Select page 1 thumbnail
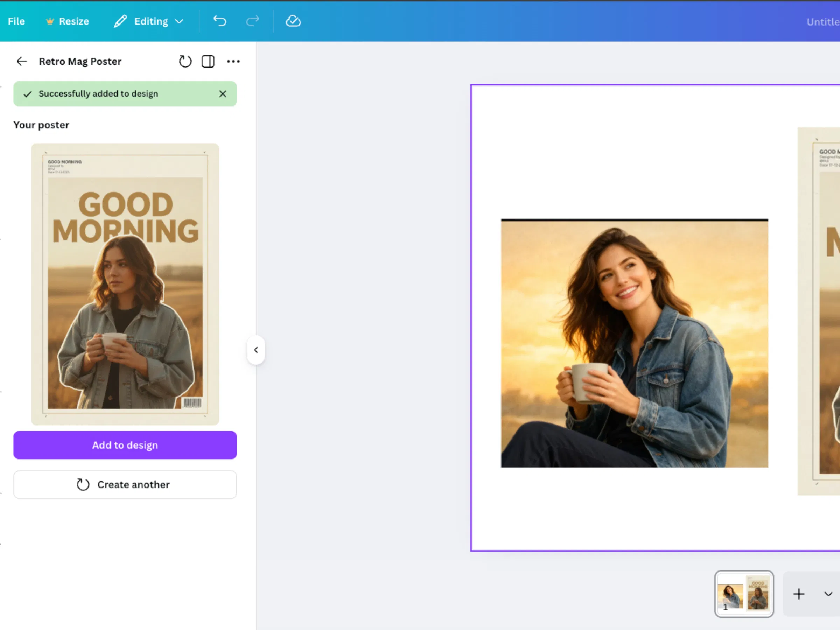The image size is (840, 630). coord(744,594)
